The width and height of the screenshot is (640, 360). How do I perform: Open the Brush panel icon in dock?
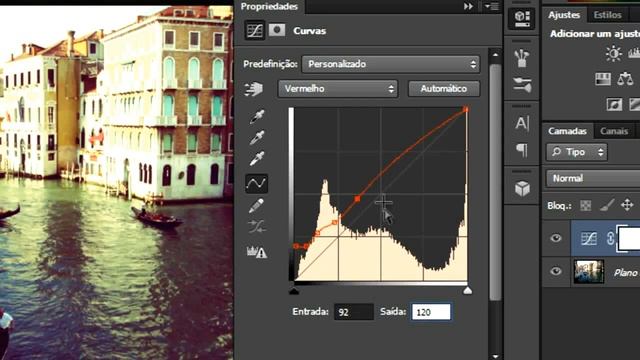(x=522, y=84)
